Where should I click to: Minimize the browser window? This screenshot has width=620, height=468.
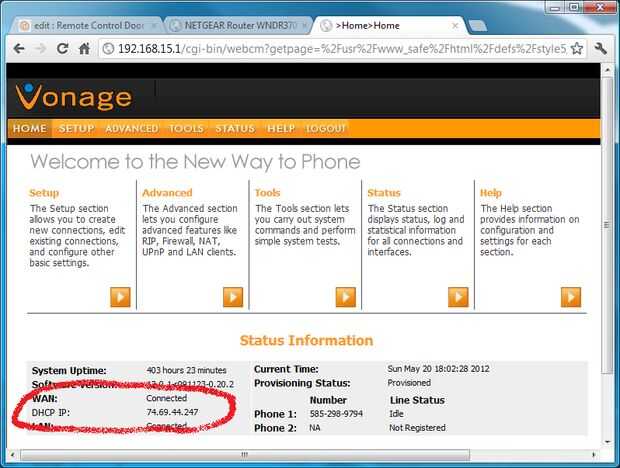point(555,8)
